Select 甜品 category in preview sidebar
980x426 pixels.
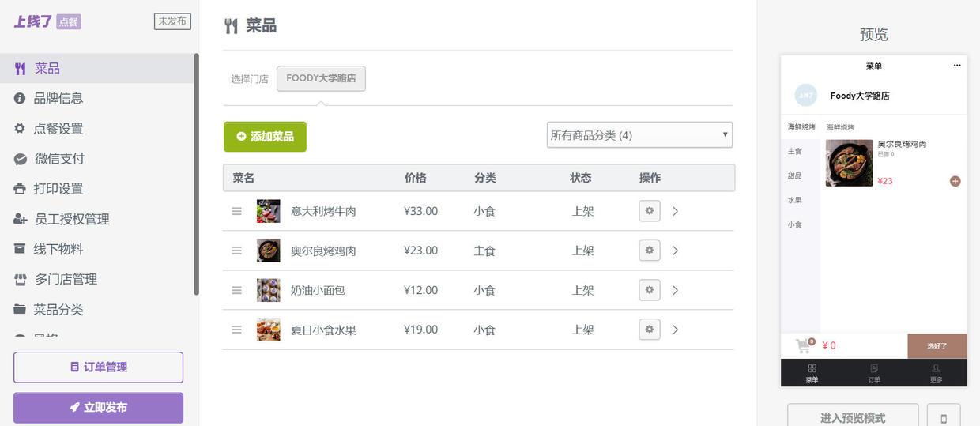pyautogui.click(x=794, y=175)
